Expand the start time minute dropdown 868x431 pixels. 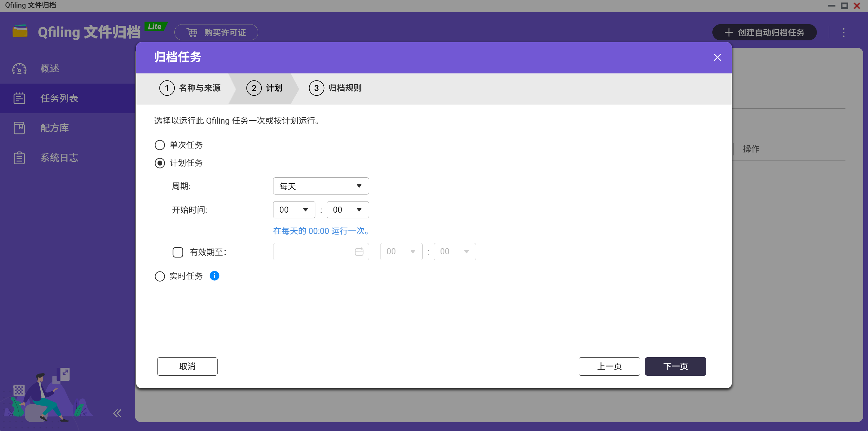point(347,210)
